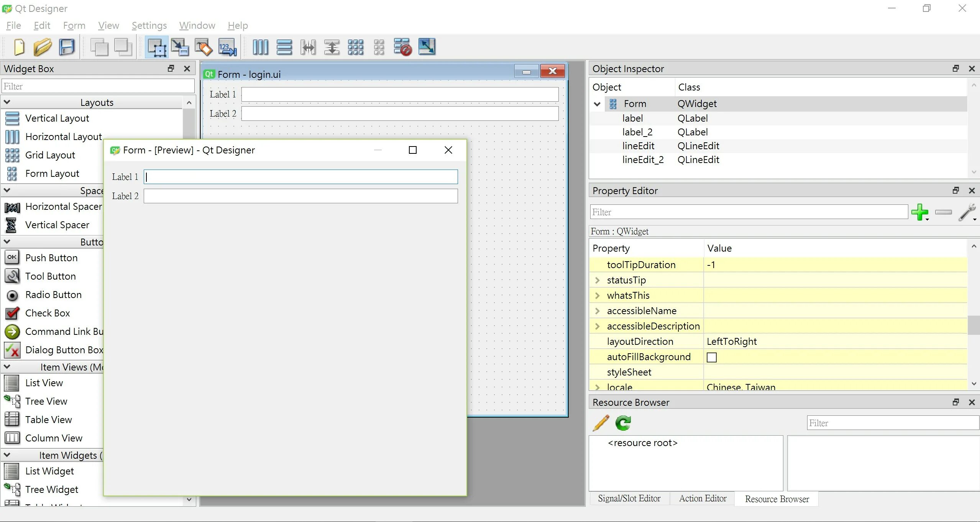Expand the accessibleName property row
This screenshot has height=522, width=980.
click(597, 311)
